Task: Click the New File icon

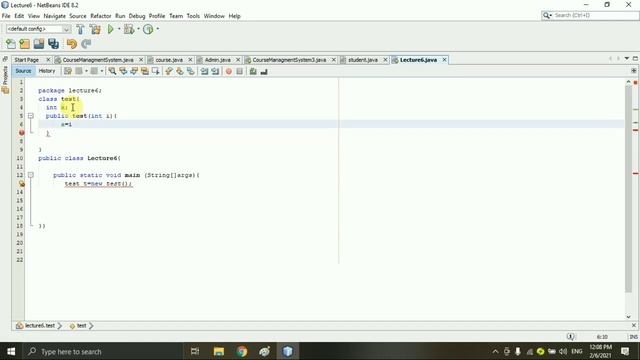Action: 11,44
